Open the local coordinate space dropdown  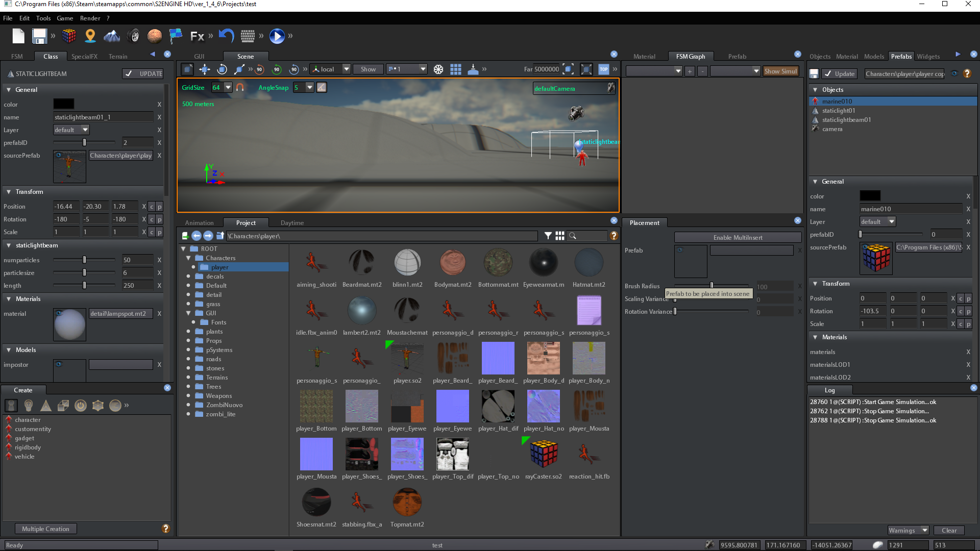click(346, 69)
